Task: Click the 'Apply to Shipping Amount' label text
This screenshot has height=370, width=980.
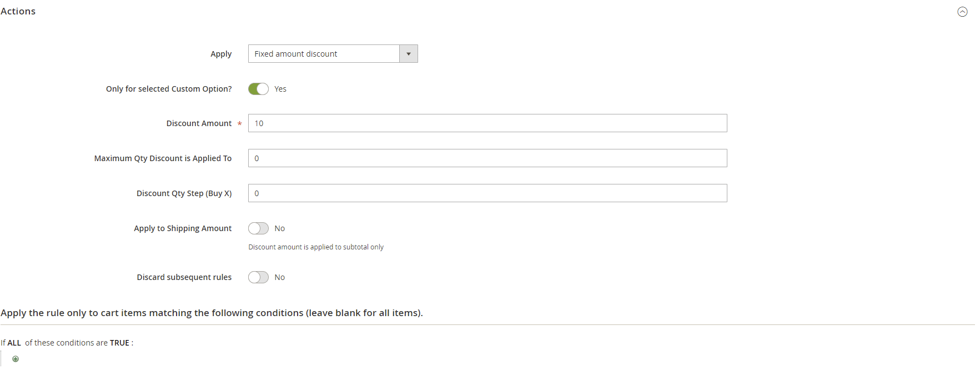Action: (183, 228)
